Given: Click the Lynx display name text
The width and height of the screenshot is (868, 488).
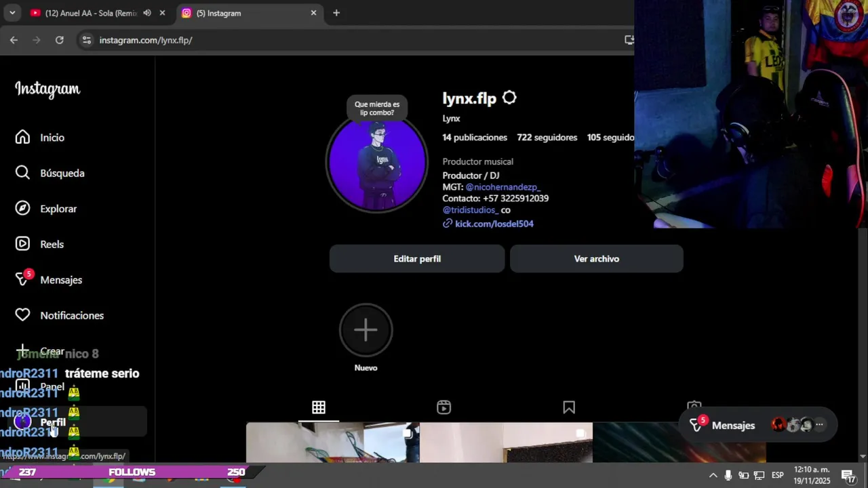Looking at the screenshot, I should click(451, 119).
